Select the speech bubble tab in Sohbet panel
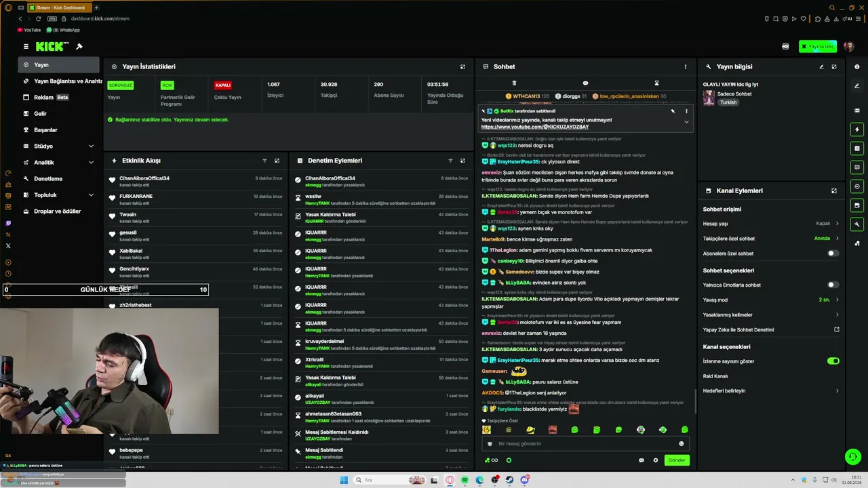This screenshot has width=868, height=488. coord(585,83)
